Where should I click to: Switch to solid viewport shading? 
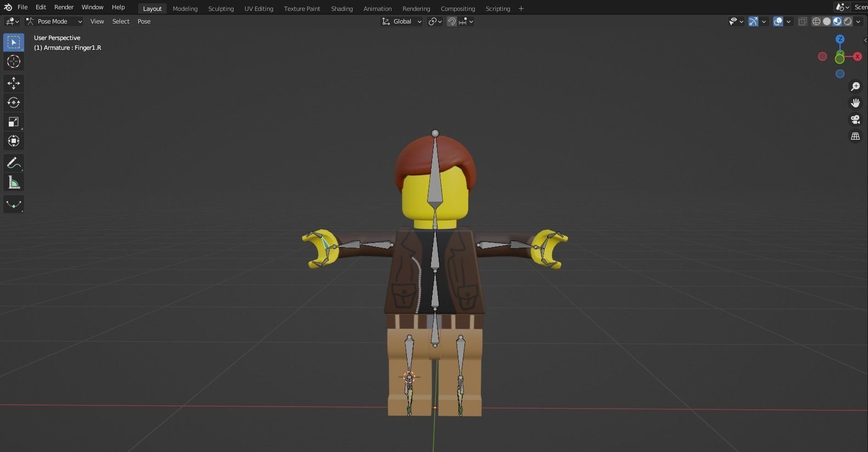[827, 21]
